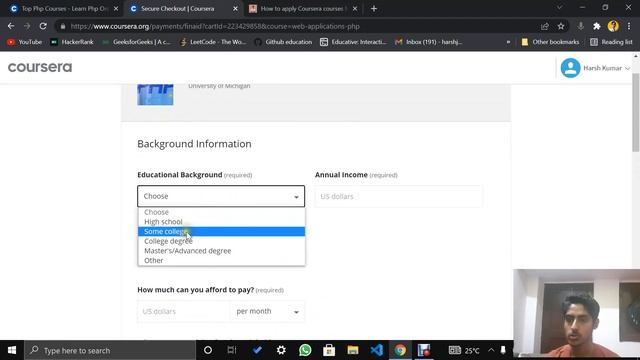Click the user avatar icon
Image resolution: width=640 pixels, height=360 pixels.
click(x=570, y=68)
